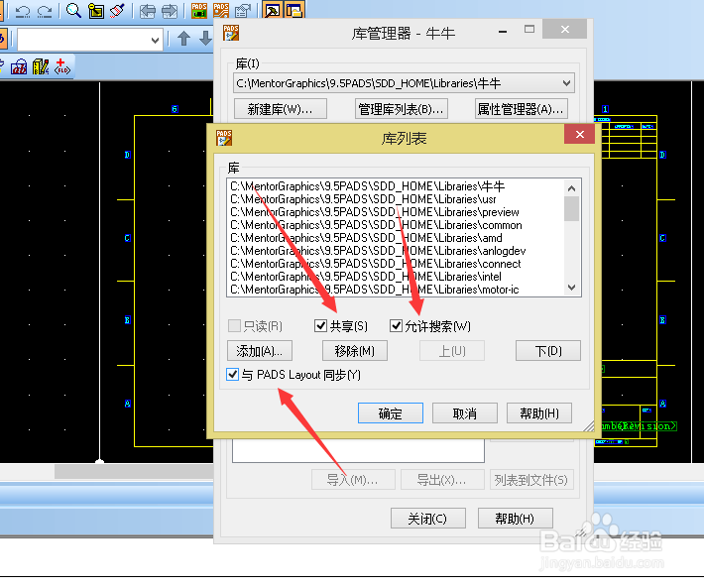Select the Libraries\preview list entry

pos(396,212)
